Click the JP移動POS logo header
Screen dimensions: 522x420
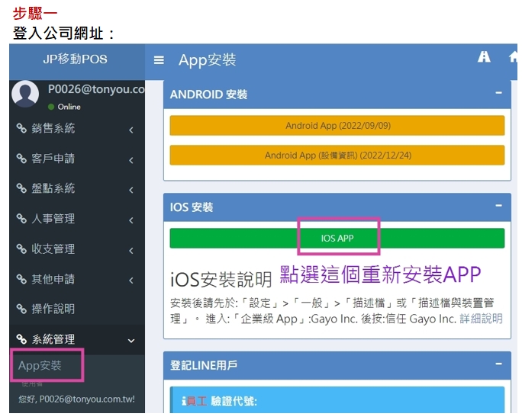[x=76, y=59]
